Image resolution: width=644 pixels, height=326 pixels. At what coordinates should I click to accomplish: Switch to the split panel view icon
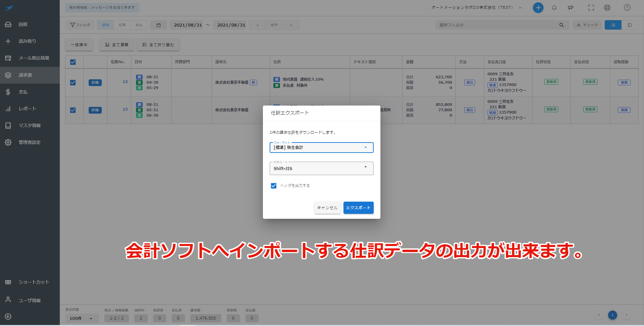coord(630,25)
